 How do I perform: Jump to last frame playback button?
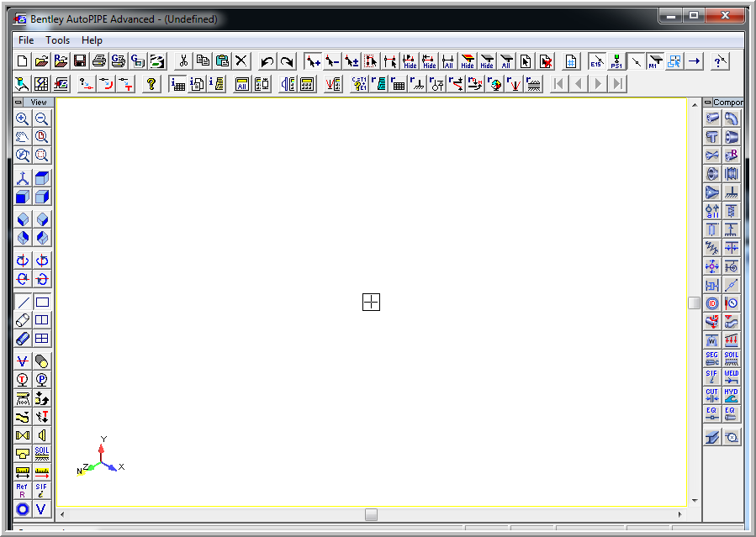click(617, 84)
